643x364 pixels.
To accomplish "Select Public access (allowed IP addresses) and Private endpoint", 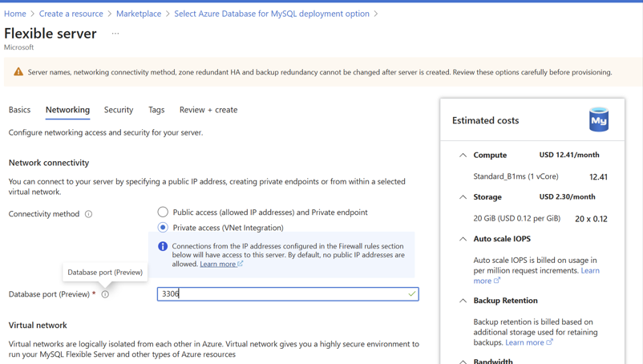I will tap(163, 212).
